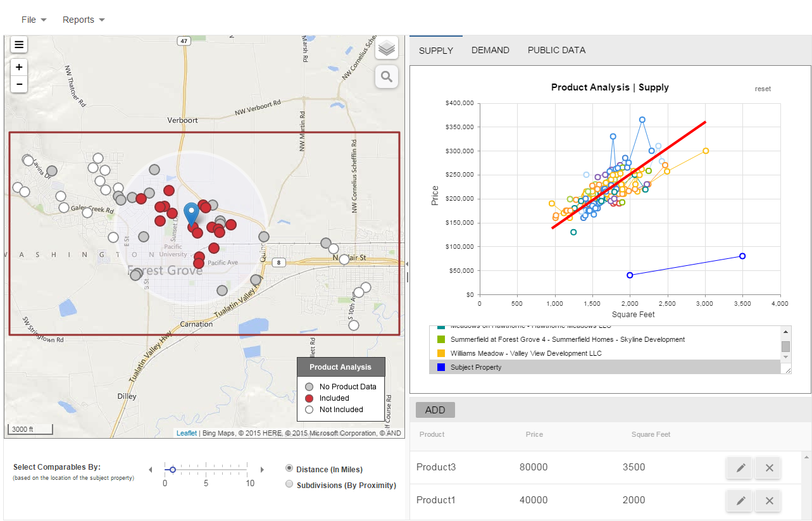
Task: Select the Williams Meadow orange legend swatch
Action: coord(440,353)
